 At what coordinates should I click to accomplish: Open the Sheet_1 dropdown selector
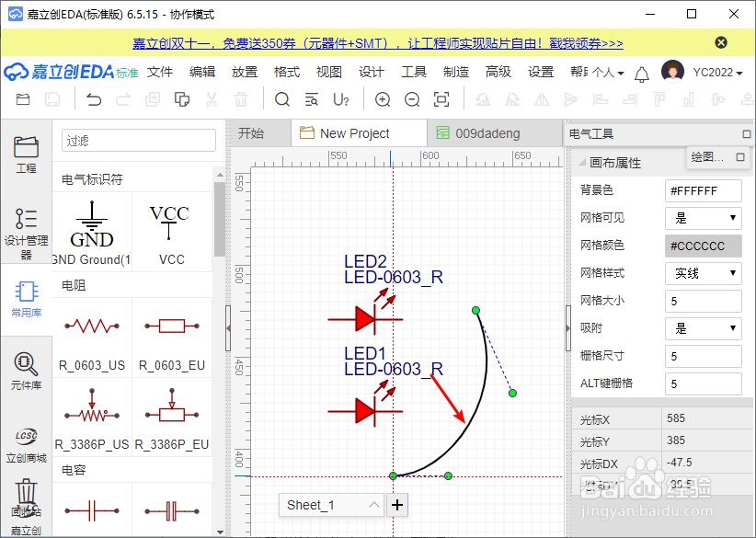pyautogui.click(x=332, y=505)
